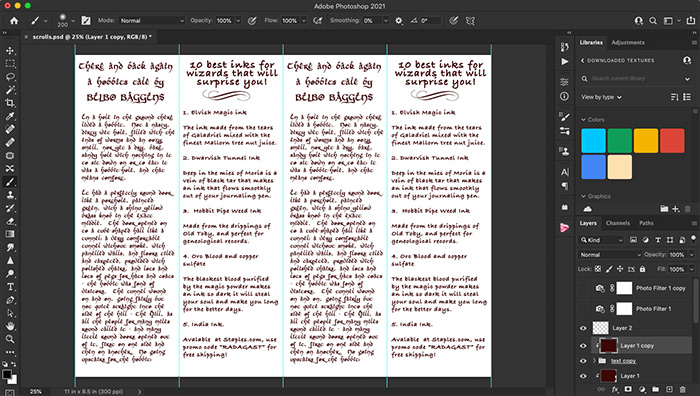Screen dimensions: 700x396
Task: Switch to the Channels tab
Action: [x=618, y=223]
